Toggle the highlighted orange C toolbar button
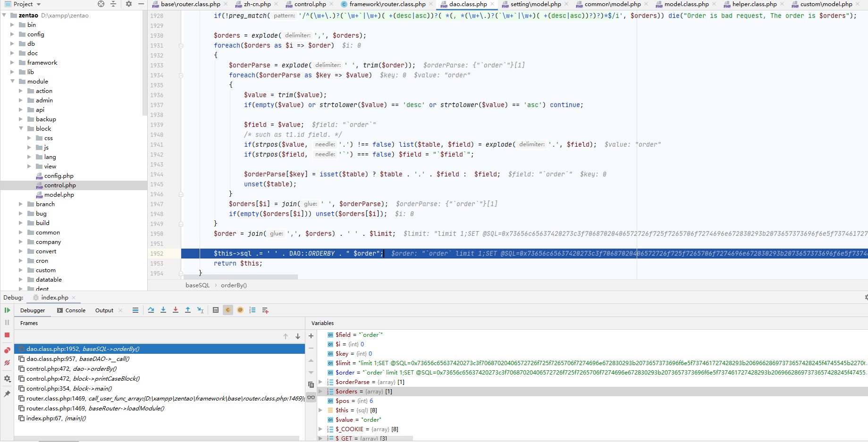Image resolution: width=868 pixels, height=442 pixels. (x=228, y=310)
